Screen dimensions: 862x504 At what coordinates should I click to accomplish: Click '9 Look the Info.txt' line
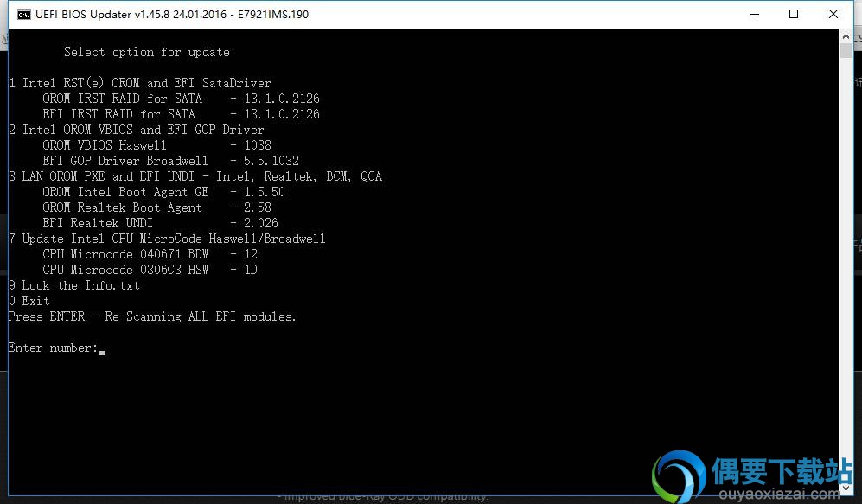click(x=74, y=285)
